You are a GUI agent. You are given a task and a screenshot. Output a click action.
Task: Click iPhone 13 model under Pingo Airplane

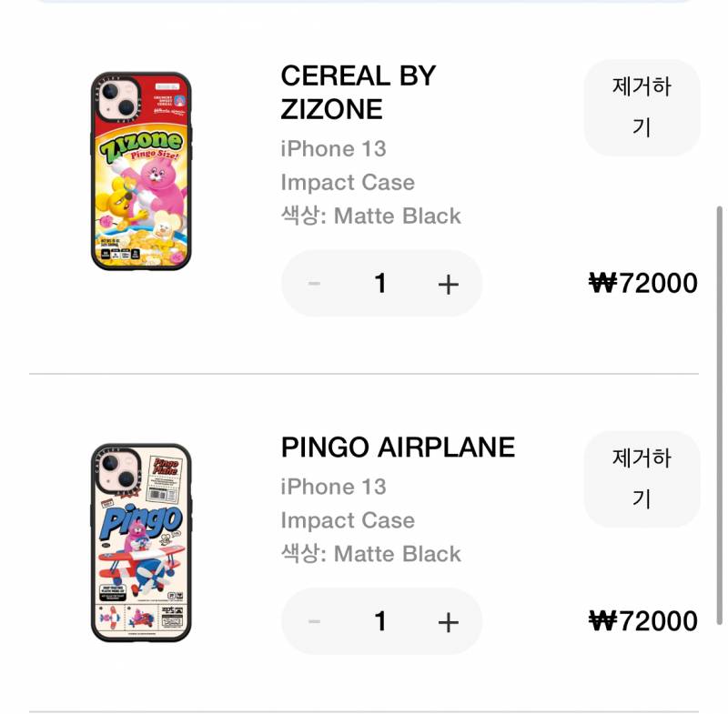pyautogui.click(x=333, y=488)
